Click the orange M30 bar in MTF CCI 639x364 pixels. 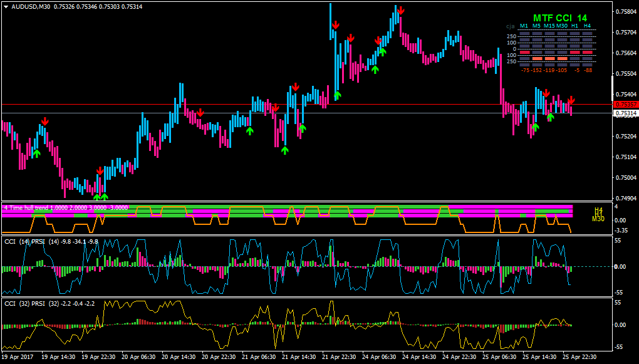[x=563, y=59]
